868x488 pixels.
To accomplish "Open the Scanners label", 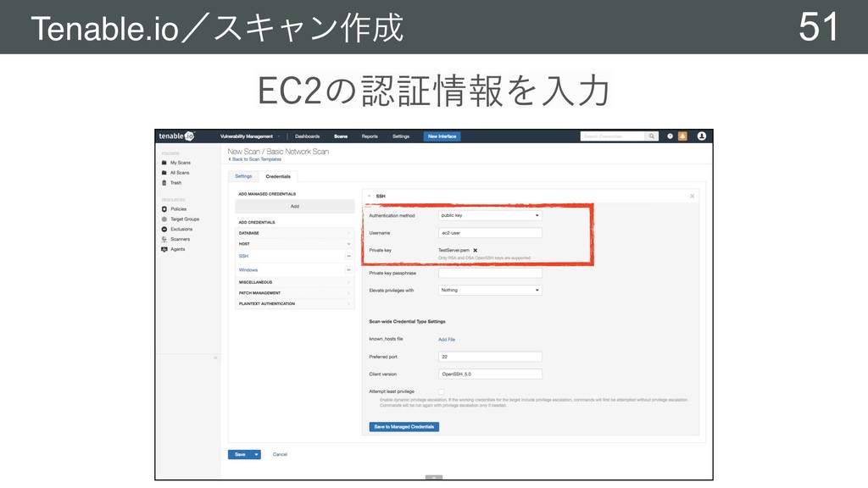I will pyautogui.click(x=180, y=239).
